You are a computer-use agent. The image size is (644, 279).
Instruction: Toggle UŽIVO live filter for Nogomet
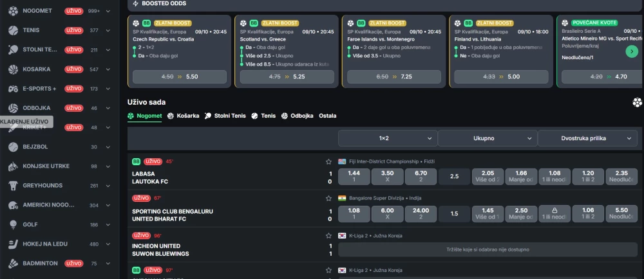[73, 12]
